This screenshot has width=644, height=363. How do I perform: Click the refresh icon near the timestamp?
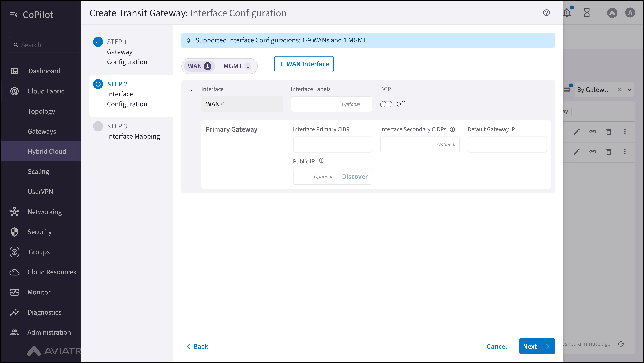point(621,344)
